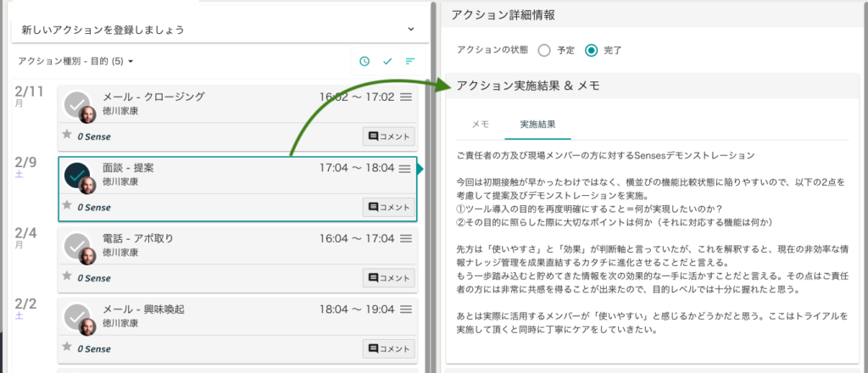Star the メール - 興味喚起 action

click(67, 347)
